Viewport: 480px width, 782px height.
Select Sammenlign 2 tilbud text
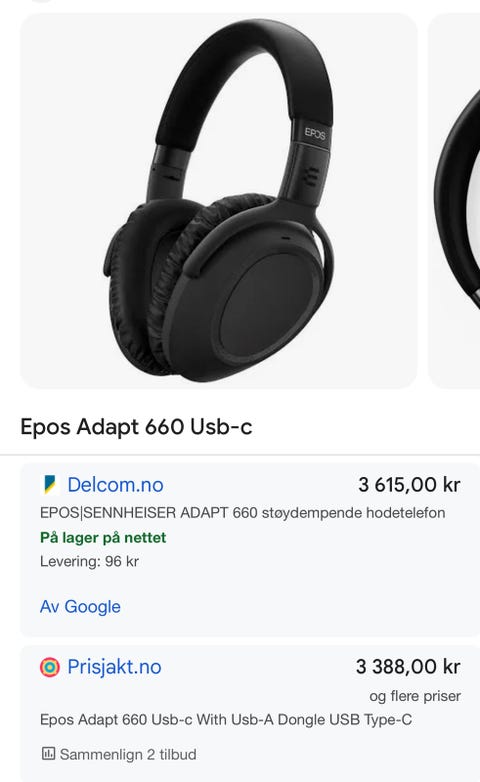(128, 754)
